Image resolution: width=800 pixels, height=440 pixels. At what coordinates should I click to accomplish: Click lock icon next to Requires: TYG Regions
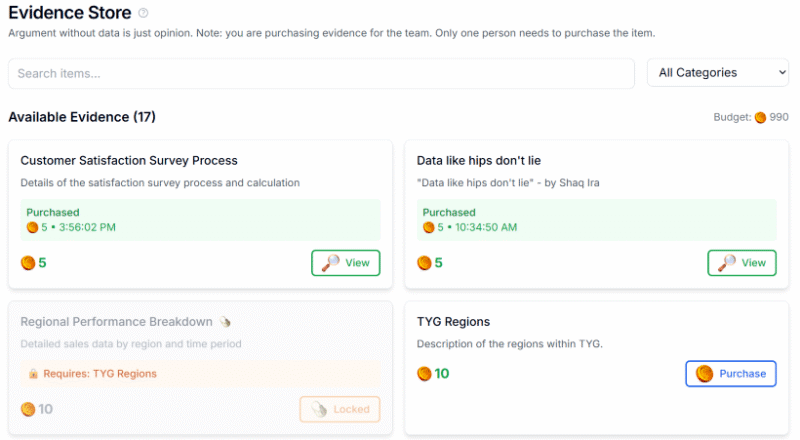pyautogui.click(x=33, y=374)
